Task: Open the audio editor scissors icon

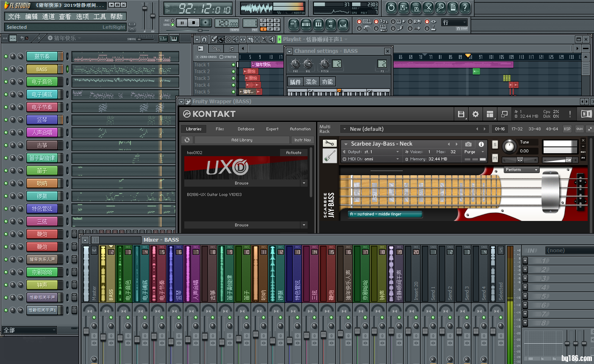Action: pos(428,7)
